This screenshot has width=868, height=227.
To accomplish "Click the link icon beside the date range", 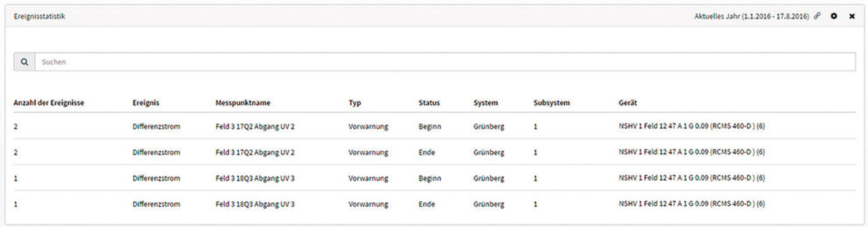I will (817, 16).
